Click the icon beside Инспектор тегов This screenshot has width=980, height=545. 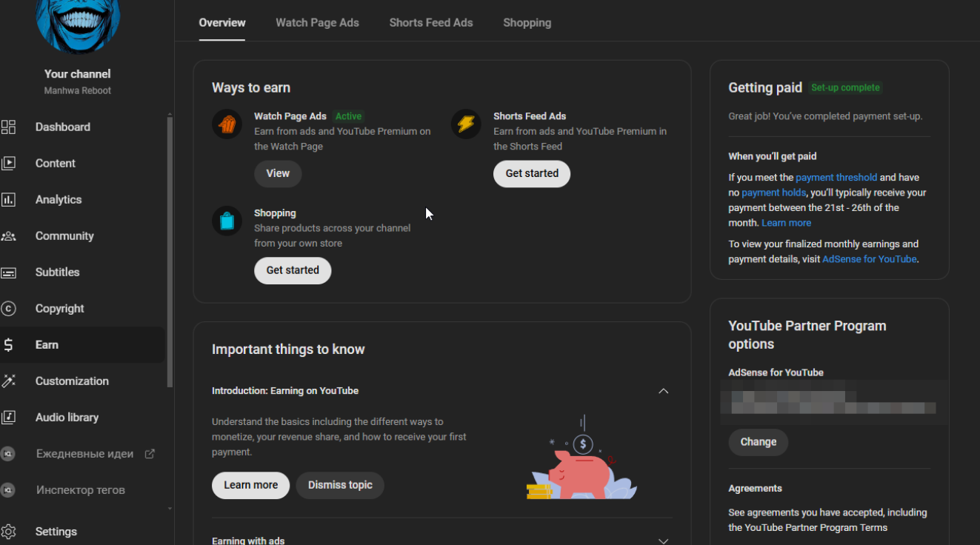(8, 490)
